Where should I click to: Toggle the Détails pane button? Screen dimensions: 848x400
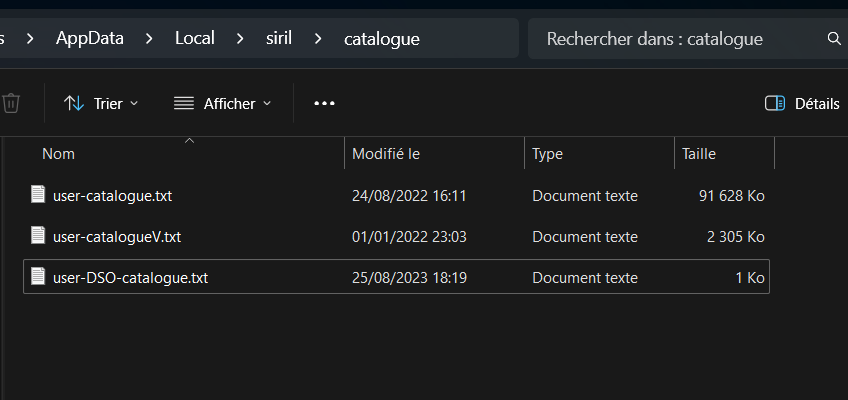click(x=801, y=103)
